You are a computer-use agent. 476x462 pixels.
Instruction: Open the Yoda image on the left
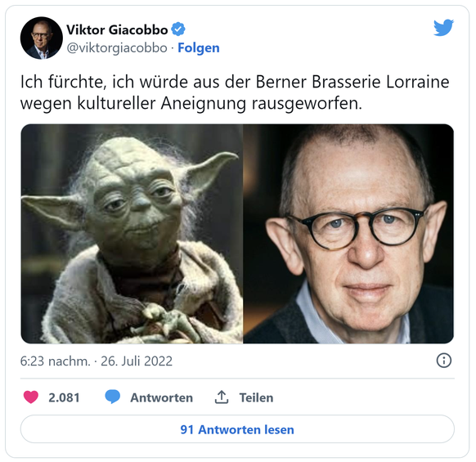point(132,234)
